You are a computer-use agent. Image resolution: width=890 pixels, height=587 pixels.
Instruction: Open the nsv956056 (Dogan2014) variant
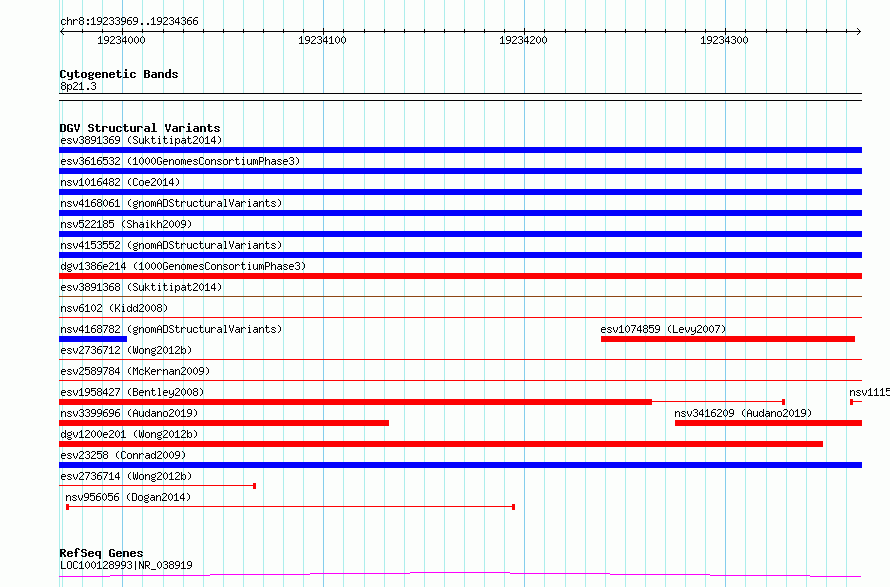tap(128, 497)
